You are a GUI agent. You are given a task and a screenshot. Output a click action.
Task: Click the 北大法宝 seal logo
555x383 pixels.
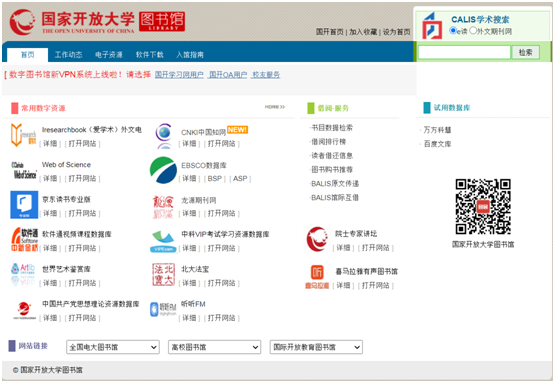point(164,274)
